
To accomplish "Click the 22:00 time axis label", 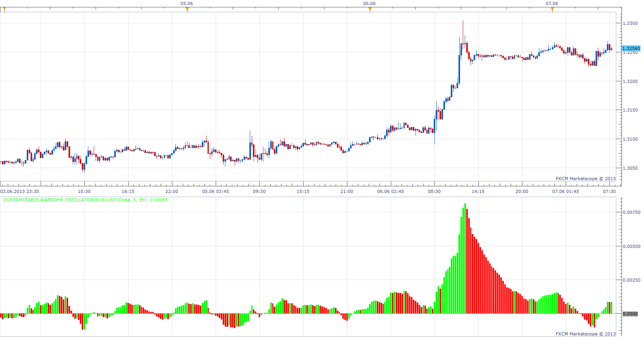I will 172,191.
